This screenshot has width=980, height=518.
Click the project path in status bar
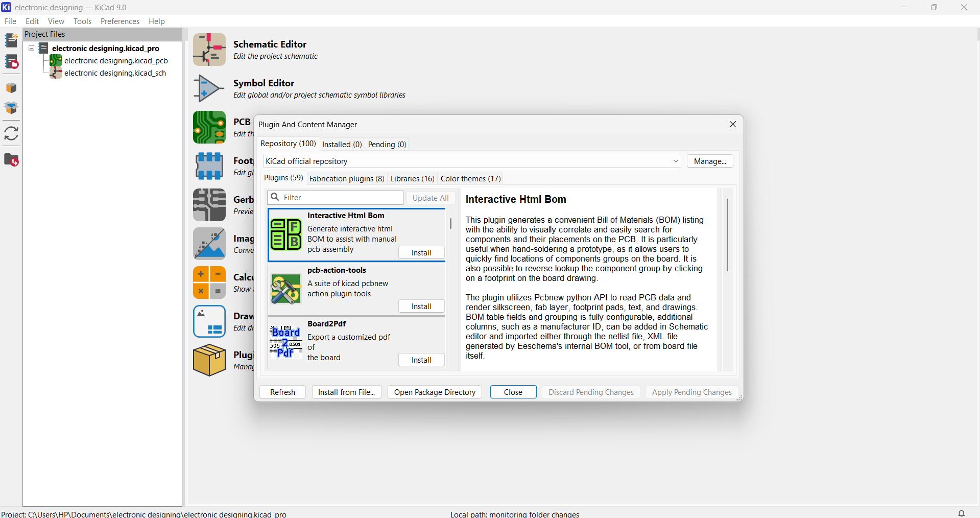point(144,514)
